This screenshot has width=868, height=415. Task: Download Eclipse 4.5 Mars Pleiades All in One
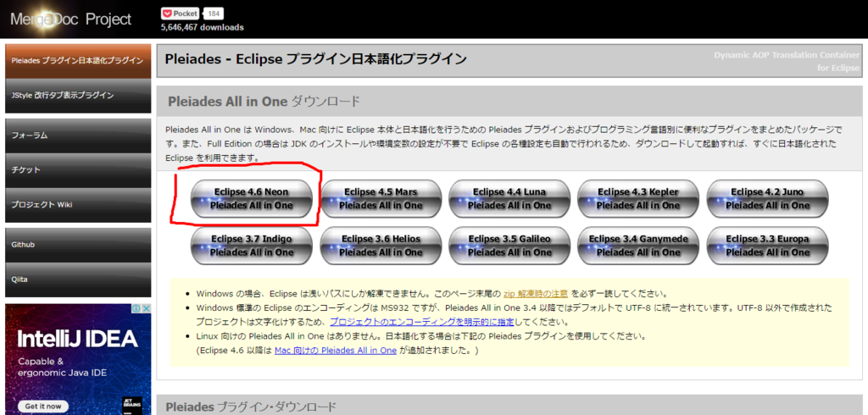click(x=381, y=199)
